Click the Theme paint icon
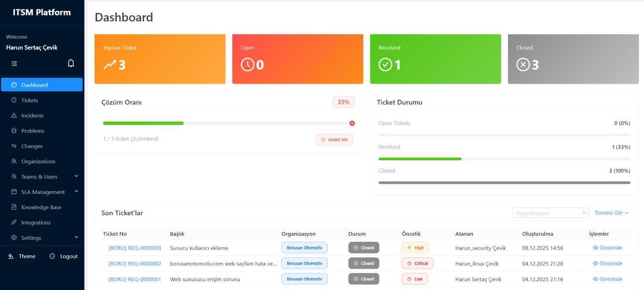 [11, 256]
